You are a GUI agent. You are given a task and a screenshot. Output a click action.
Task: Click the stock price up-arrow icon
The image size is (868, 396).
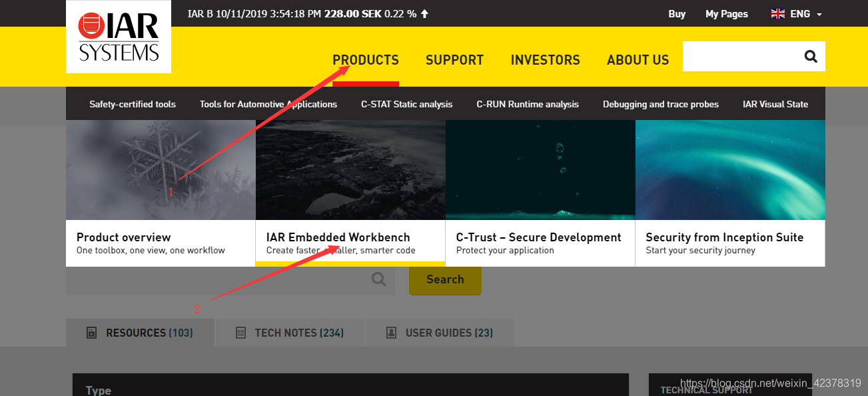(425, 14)
